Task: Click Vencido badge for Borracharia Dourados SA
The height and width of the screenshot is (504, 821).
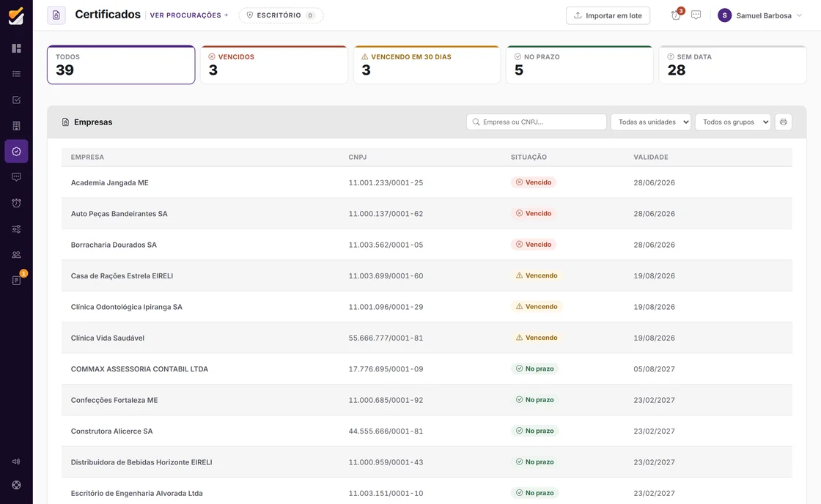Action: point(534,245)
